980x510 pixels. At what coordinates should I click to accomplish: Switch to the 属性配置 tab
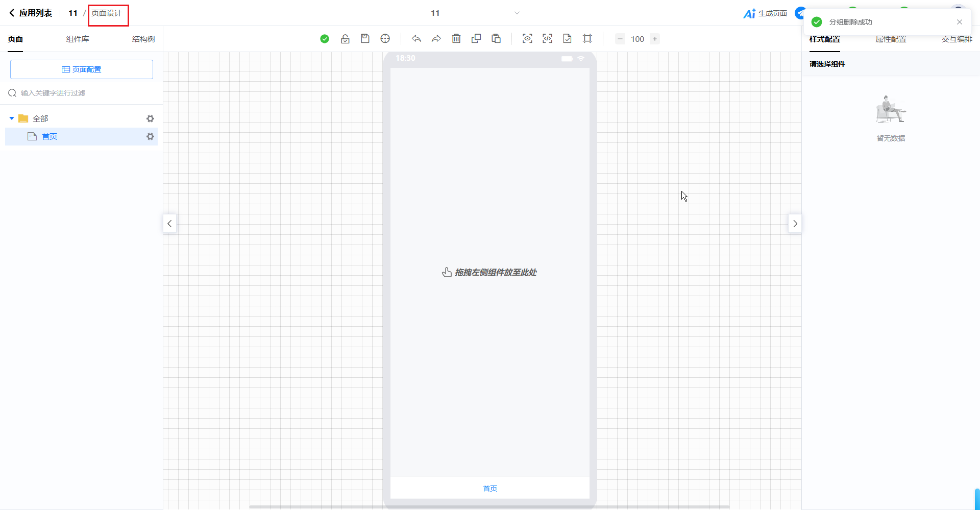891,39
